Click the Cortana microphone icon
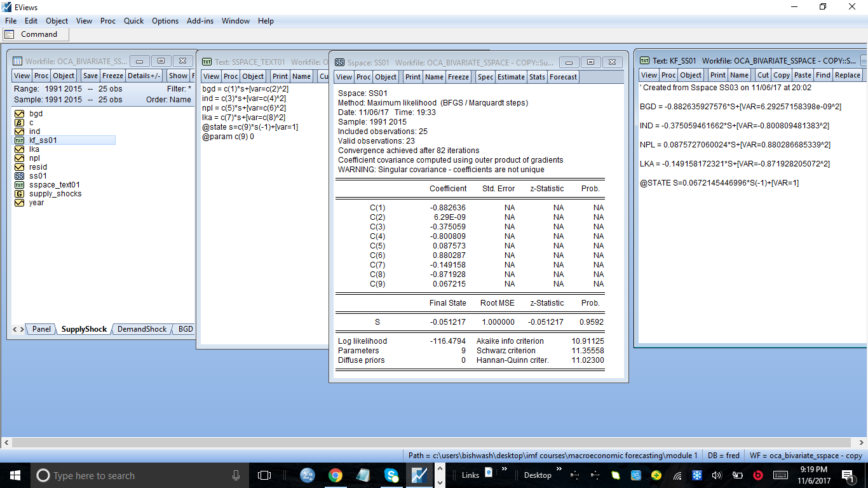868x488 pixels. tap(236, 475)
